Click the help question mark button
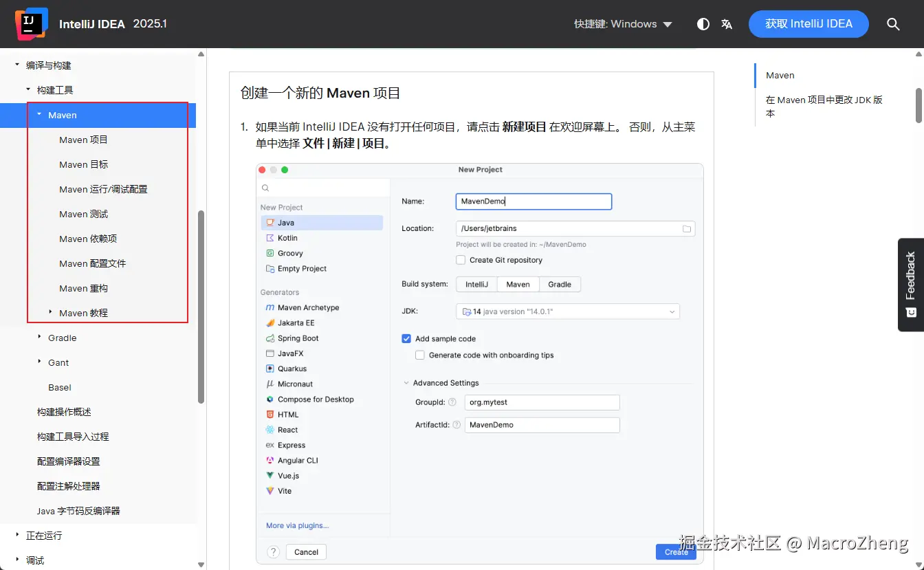Viewport: 924px width, 570px height. [273, 552]
